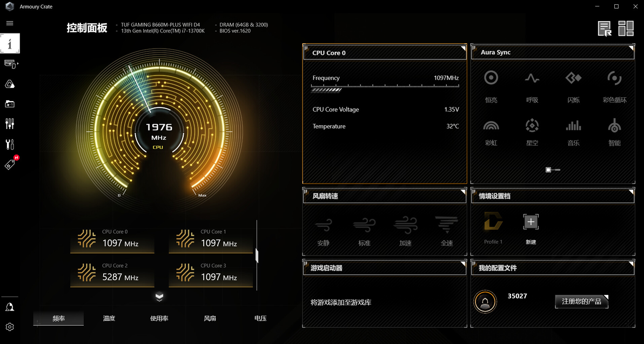The width and height of the screenshot is (644, 344).
Task: Expand the CPU Core 0 panel corner
Action: pyautogui.click(x=463, y=49)
